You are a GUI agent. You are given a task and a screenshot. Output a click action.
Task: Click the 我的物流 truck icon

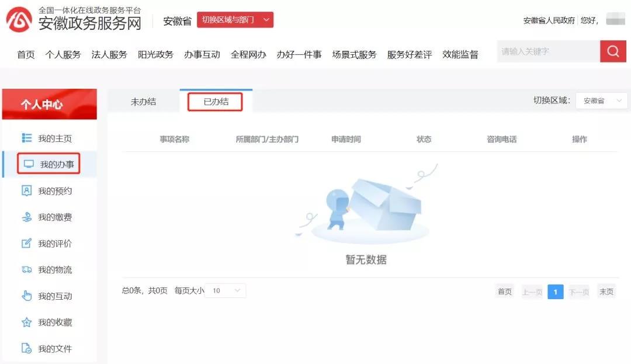(26, 270)
